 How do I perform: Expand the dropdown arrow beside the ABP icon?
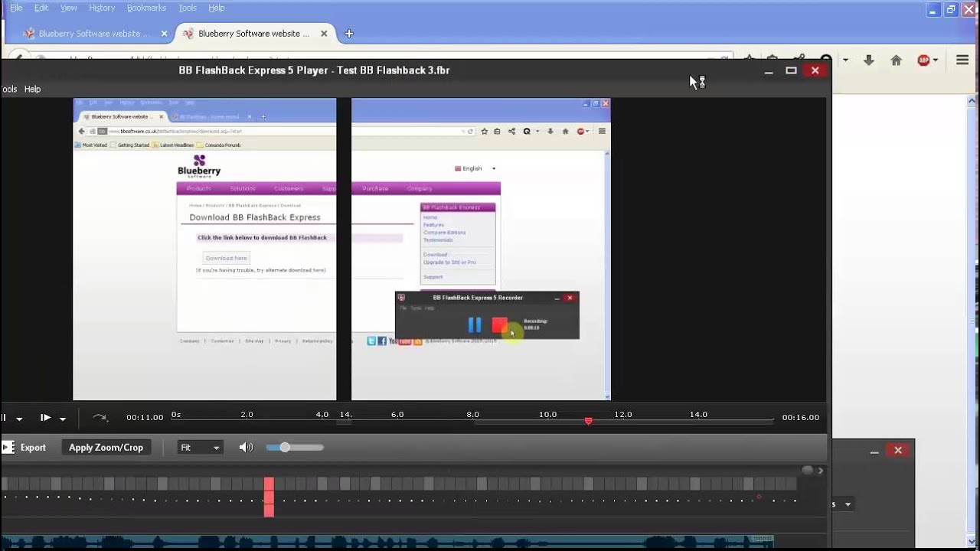936,60
